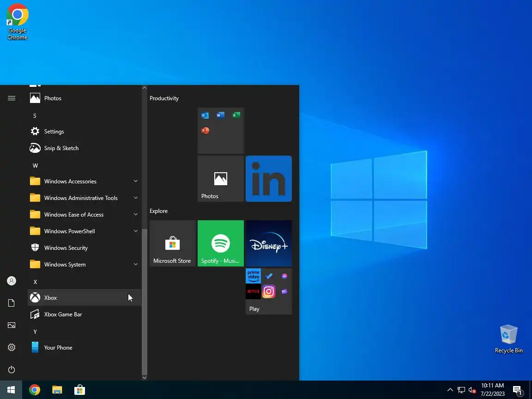Expand the Windows Accessories folder chevron
Viewport: 532px width, 399px height.
click(x=136, y=181)
